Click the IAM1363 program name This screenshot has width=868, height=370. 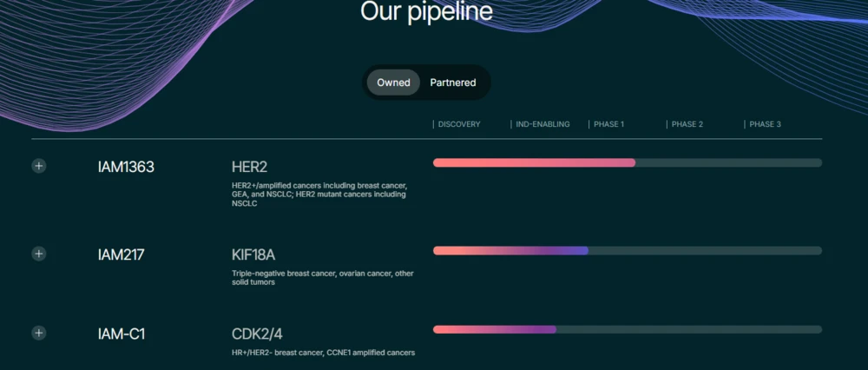click(126, 167)
